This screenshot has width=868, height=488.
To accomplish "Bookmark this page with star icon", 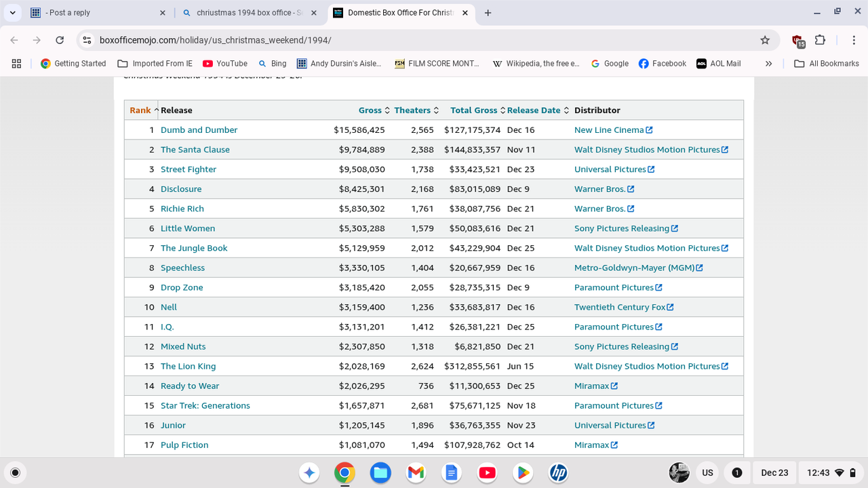I will [x=765, y=40].
